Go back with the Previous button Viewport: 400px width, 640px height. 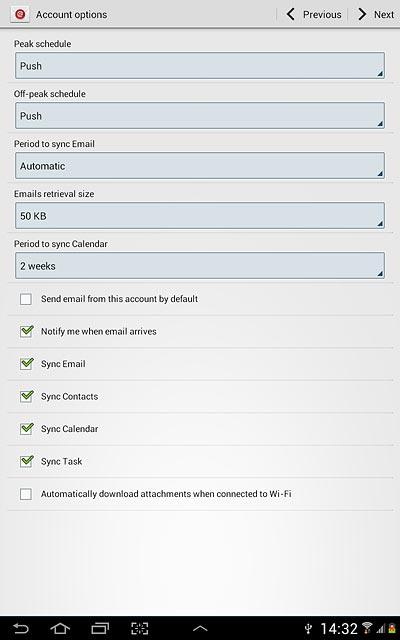pos(313,15)
